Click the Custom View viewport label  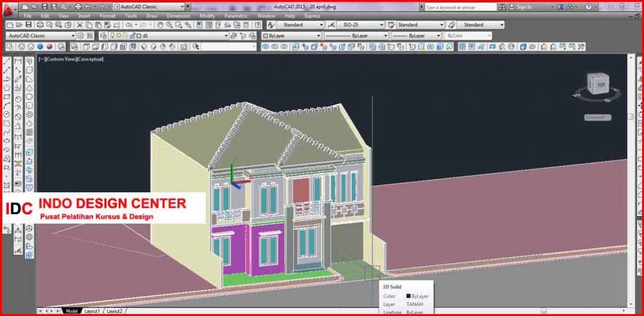(x=62, y=59)
